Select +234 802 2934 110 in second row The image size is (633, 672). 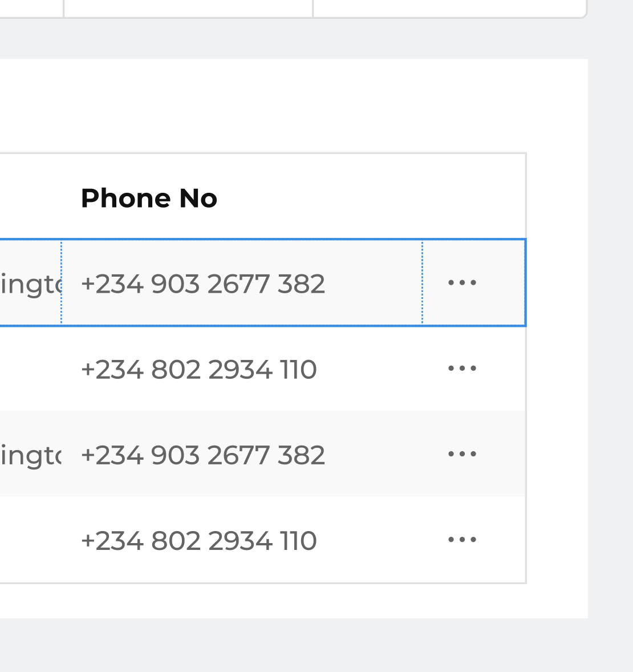pos(199,370)
